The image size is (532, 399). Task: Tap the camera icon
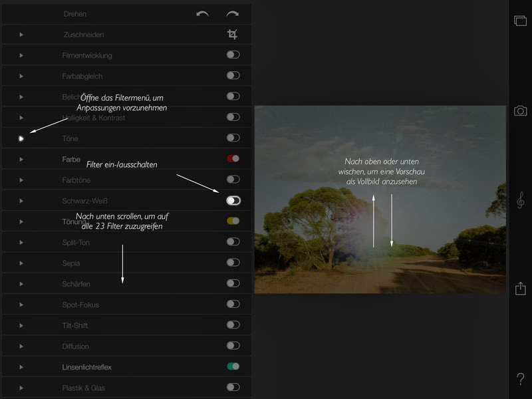[520, 110]
